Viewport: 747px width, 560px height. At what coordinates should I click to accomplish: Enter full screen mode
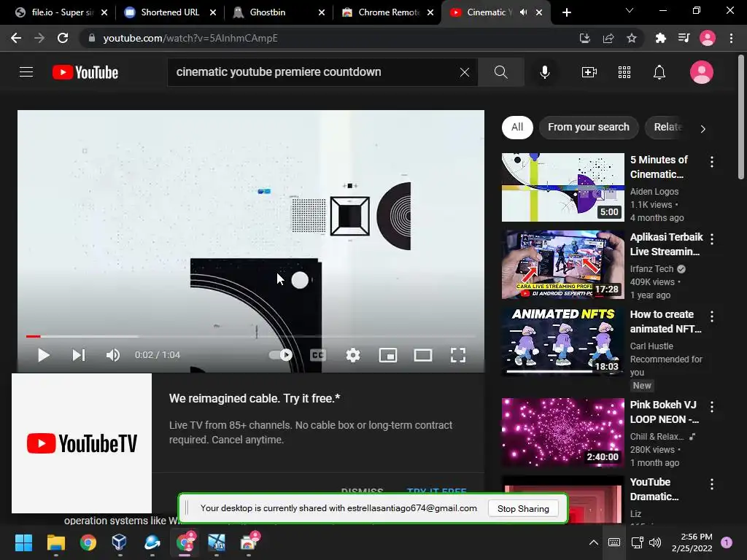click(458, 355)
